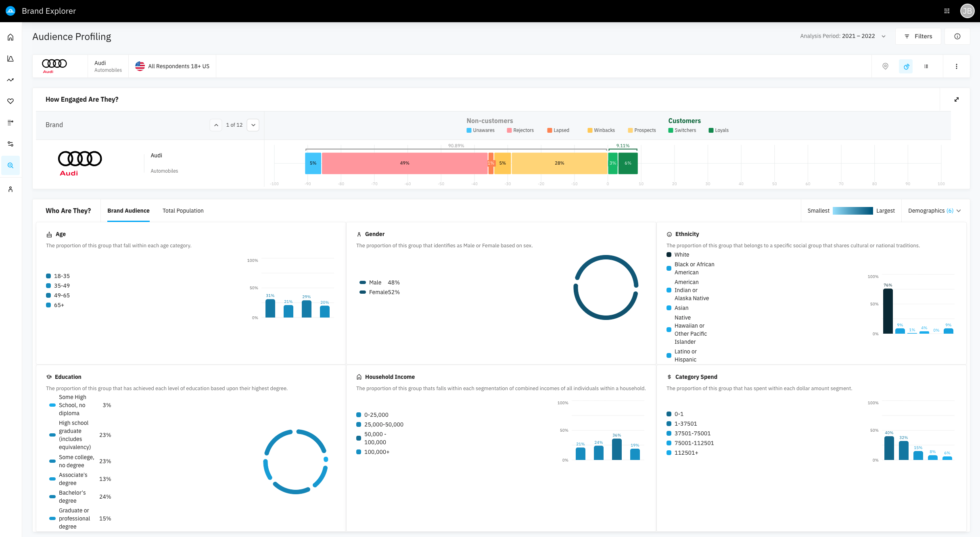Switch to the list view icon
The image size is (980, 537).
tap(926, 66)
